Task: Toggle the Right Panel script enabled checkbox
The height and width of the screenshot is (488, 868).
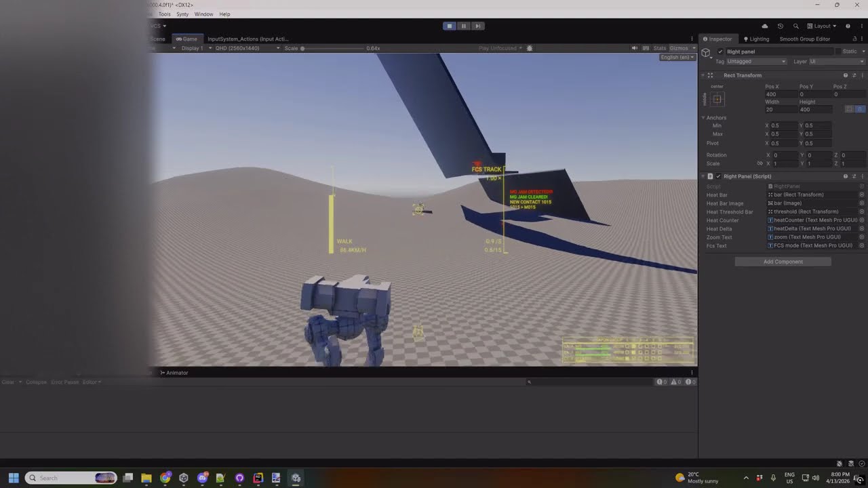Action: [718, 176]
